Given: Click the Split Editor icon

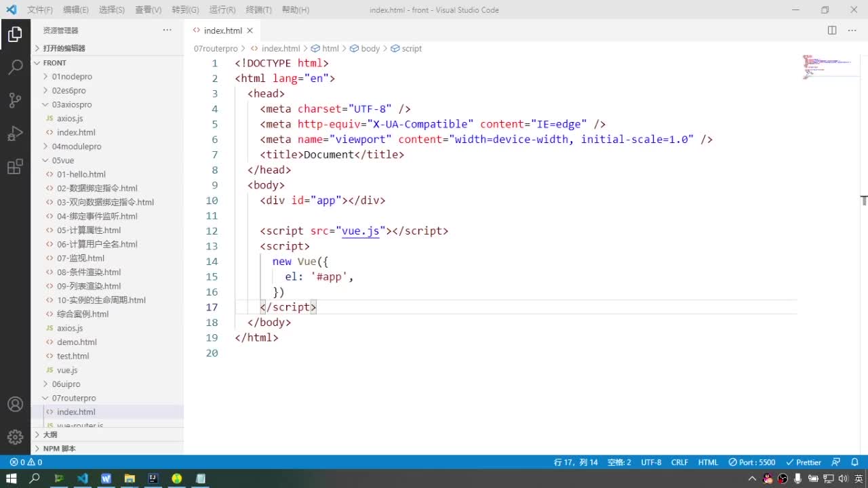Looking at the screenshot, I should point(832,30).
